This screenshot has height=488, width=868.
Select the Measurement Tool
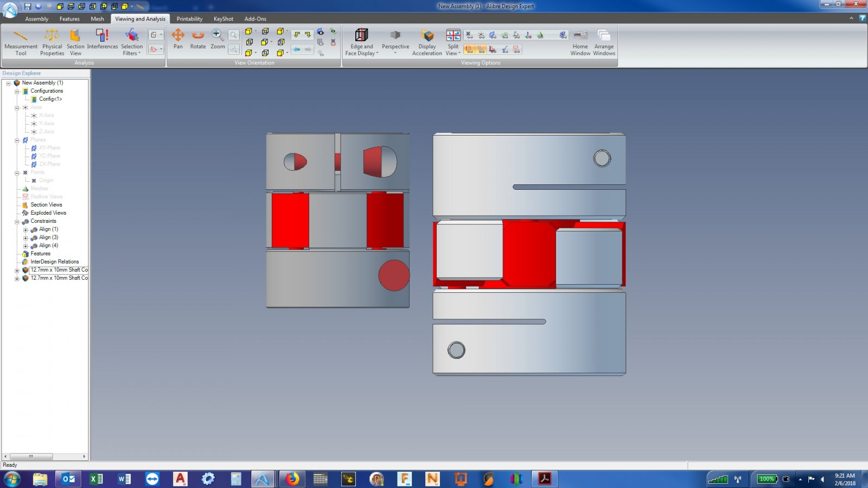pyautogui.click(x=21, y=42)
